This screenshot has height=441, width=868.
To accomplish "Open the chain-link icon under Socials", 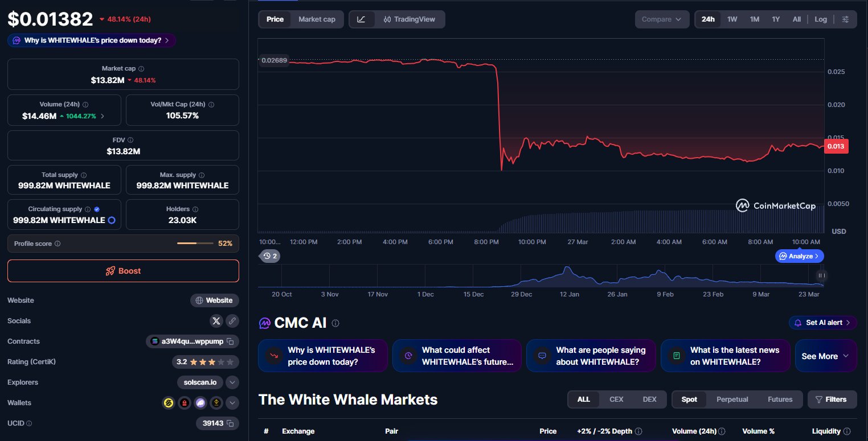I will [232, 321].
